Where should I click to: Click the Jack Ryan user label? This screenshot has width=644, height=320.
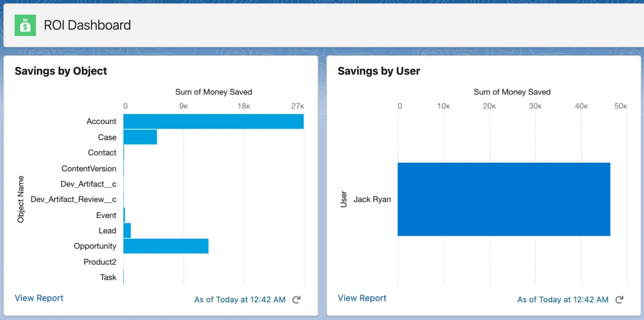coord(372,199)
